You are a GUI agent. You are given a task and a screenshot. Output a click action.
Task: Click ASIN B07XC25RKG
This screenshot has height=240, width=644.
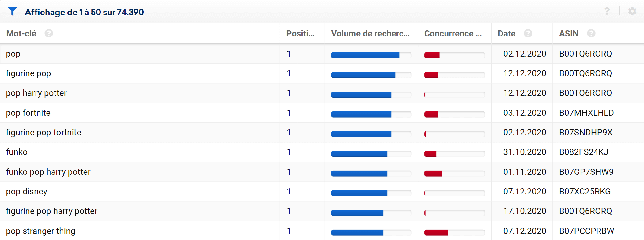pos(585,192)
